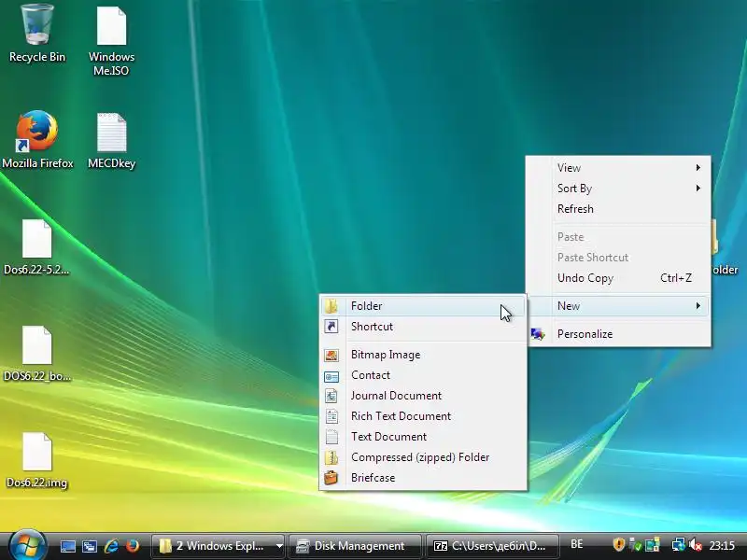The image size is (747, 560).
Task: Launch Mozilla Firefox from the desktop shortcut
Action: point(37,139)
